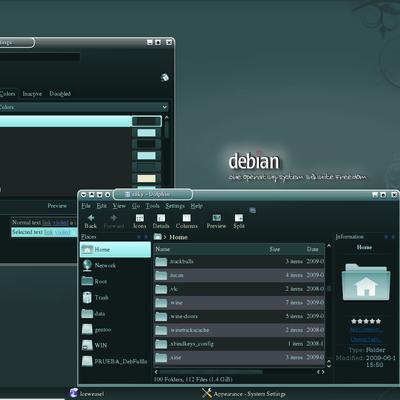Open Dolphin's Settings menu
This screenshot has height=400, width=400.
pyautogui.click(x=175, y=206)
